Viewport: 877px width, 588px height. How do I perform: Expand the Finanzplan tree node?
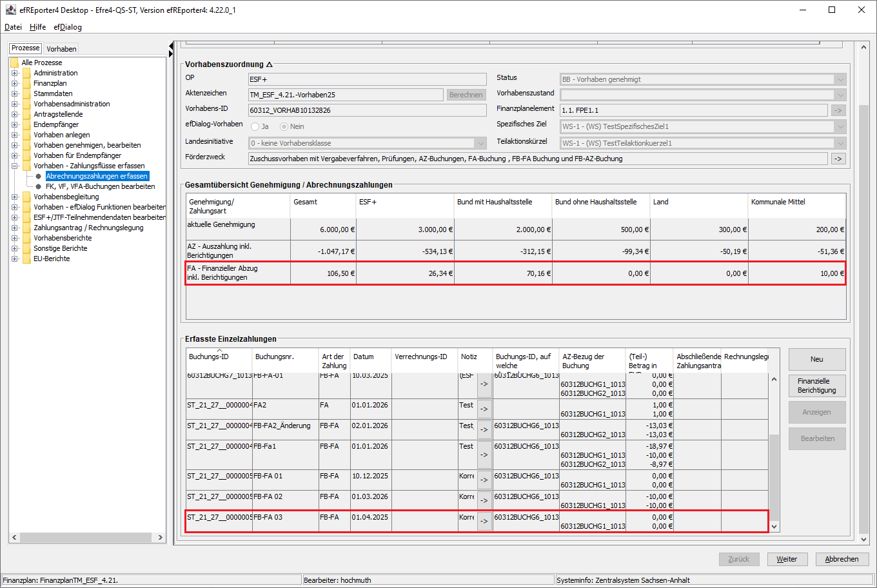pos(15,83)
